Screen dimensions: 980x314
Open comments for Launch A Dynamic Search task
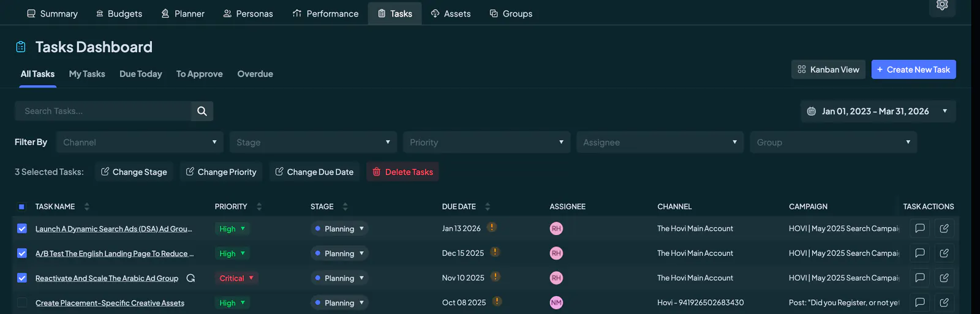pyautogui.click(x=919, y=228)
